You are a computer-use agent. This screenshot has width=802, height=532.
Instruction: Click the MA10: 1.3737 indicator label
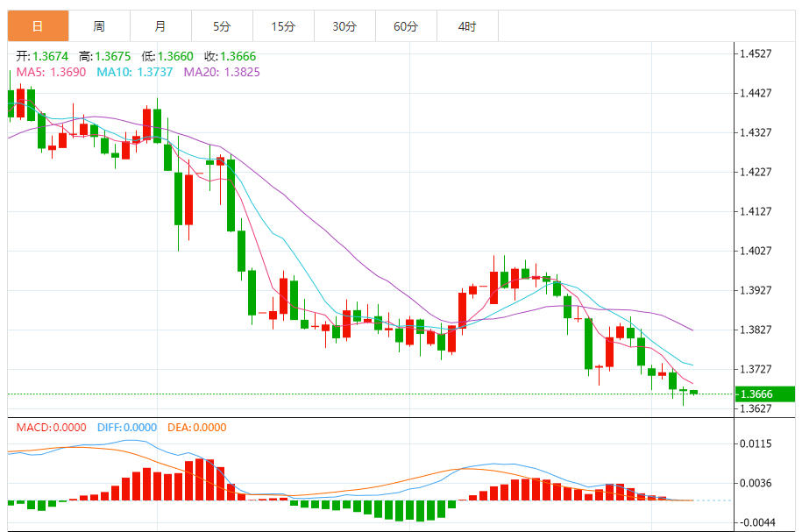point(135,72)
